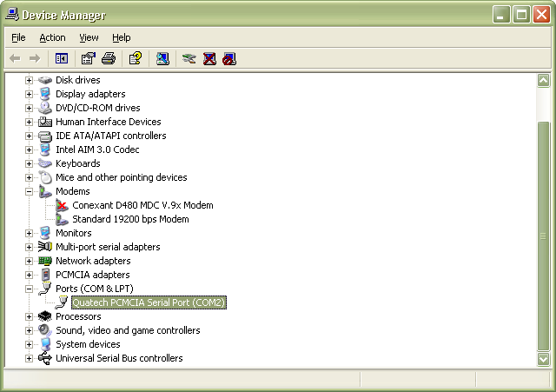Click the vertical scrollbar thumb
The height and width of the screenshot is (392, 556).
click(x=543, y=236)
